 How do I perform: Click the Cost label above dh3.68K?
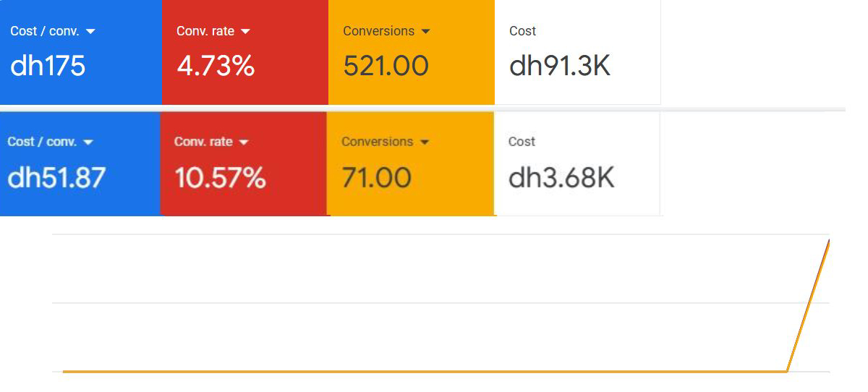522,142
